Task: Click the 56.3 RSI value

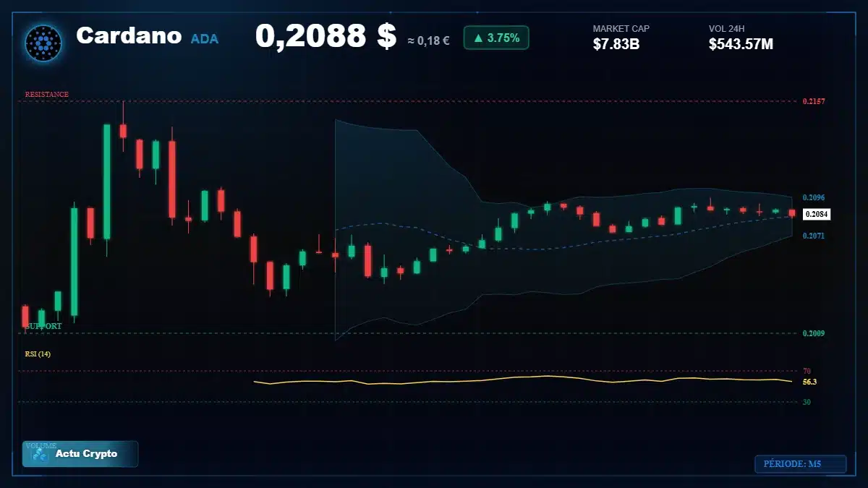Action: (x=810, y=382)
